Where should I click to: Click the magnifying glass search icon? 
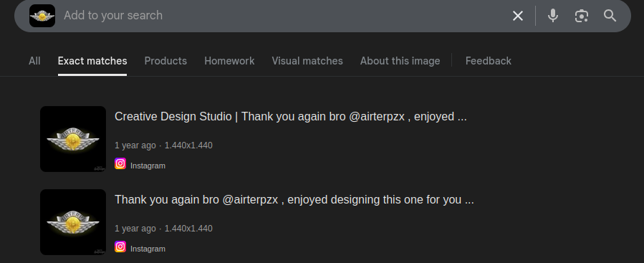pos(610,16)
